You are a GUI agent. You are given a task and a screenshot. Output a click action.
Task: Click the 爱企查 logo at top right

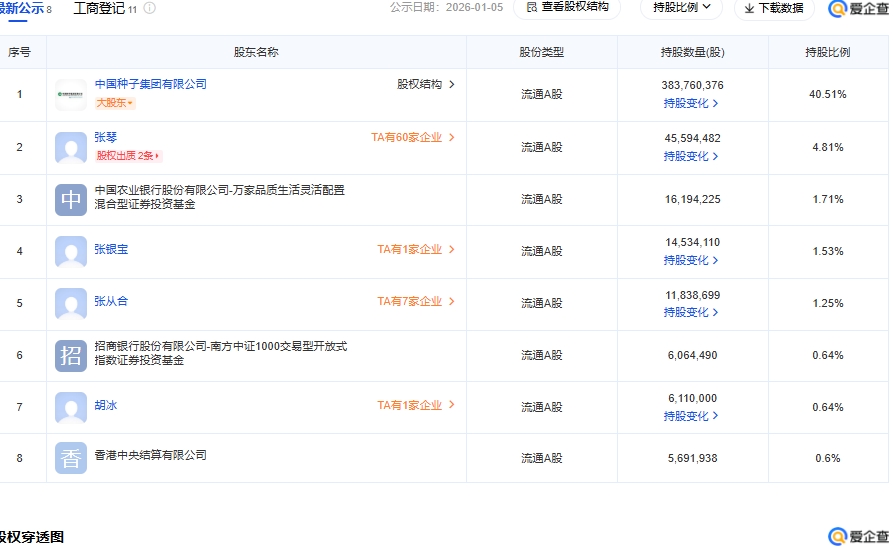859,8
